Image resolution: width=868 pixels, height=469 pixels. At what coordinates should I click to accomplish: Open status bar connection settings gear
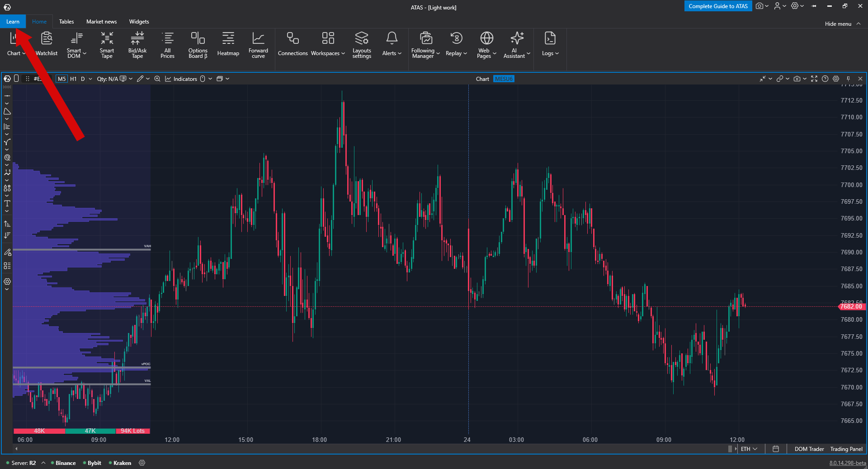coord(142,463)
